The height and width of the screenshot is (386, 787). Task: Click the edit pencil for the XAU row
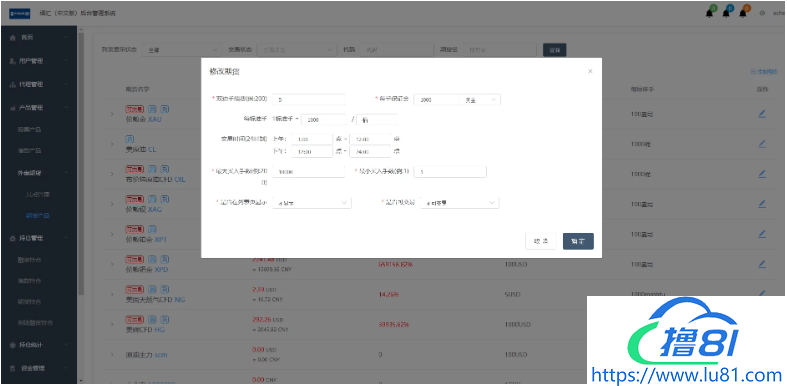pyautogui.click(x=762, y=114)
